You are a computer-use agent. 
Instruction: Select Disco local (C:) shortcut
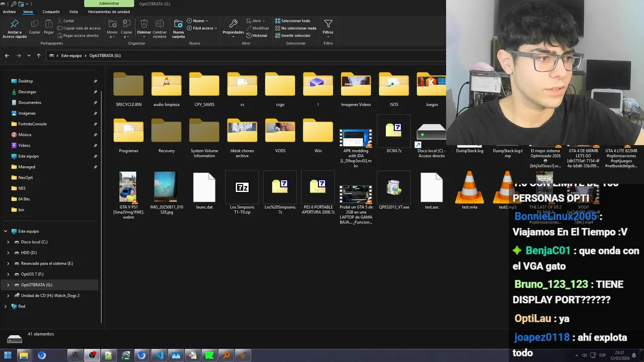tap(431, 140)
